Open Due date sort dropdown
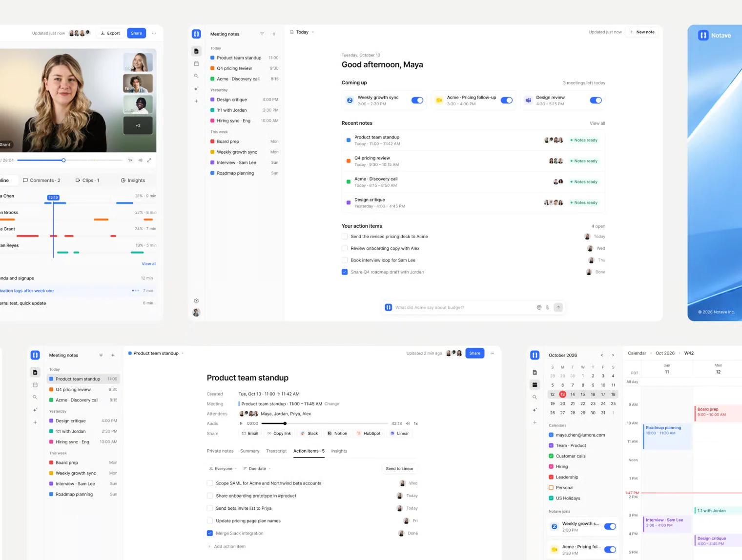Viewport: 742px width, 560px height. 257,469
